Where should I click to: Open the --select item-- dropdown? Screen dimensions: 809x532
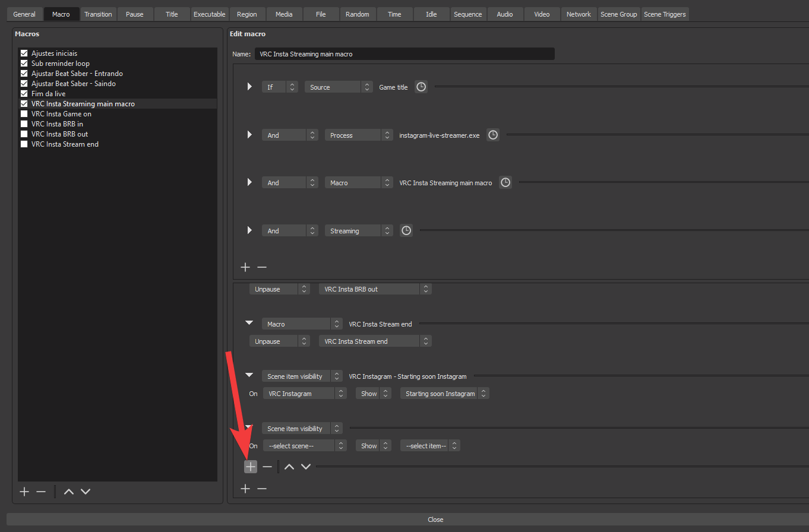click(430, 446)
